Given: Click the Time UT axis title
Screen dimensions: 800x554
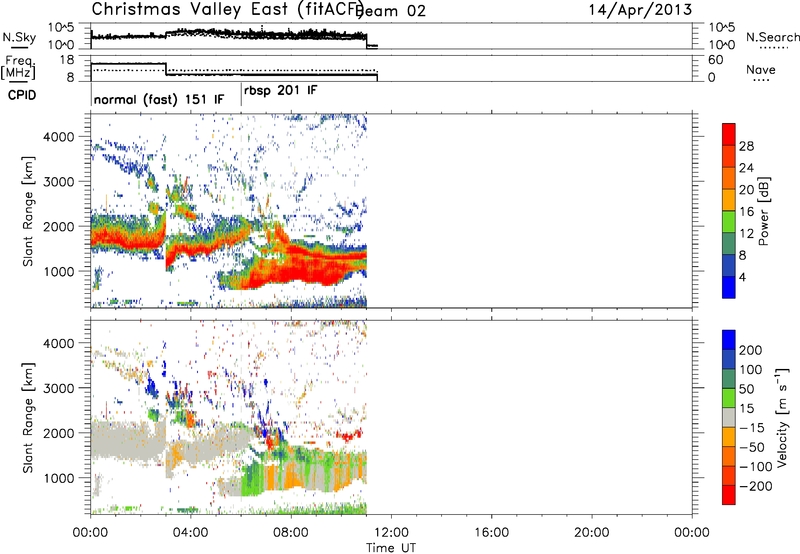Looking at the screenshot, I should coord(391,547).
